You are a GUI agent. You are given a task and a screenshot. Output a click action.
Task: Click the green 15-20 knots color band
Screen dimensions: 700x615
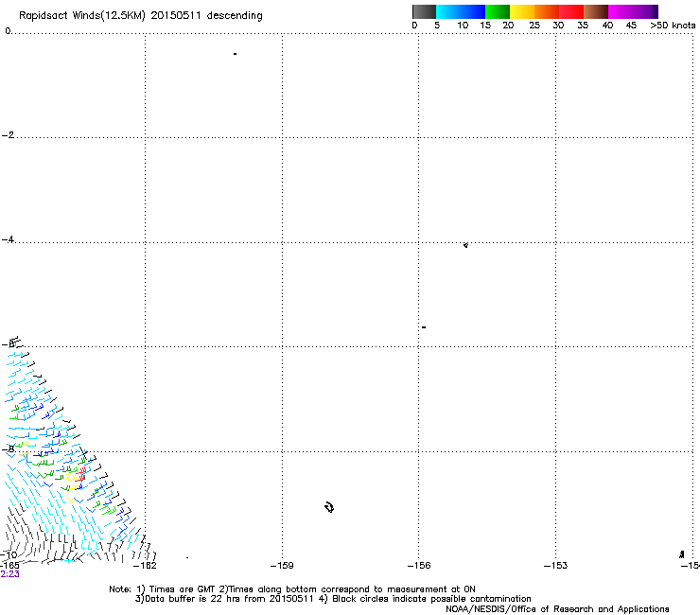(498, 11)
